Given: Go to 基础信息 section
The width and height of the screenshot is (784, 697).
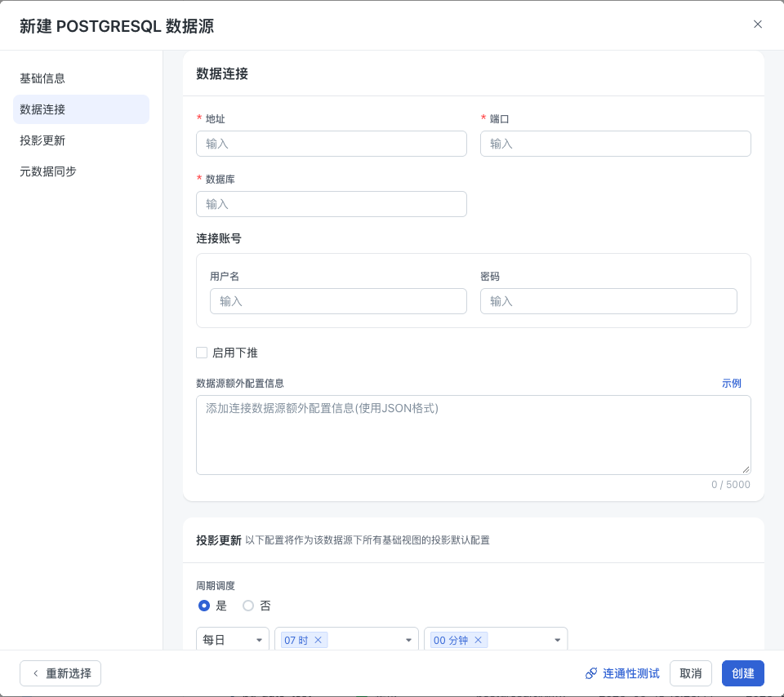Looking at the screenshot, I should coord(81,78).
